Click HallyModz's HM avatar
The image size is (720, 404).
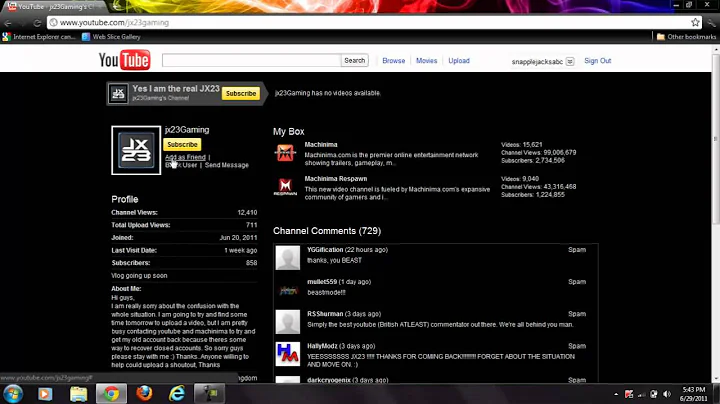point(287,354)
